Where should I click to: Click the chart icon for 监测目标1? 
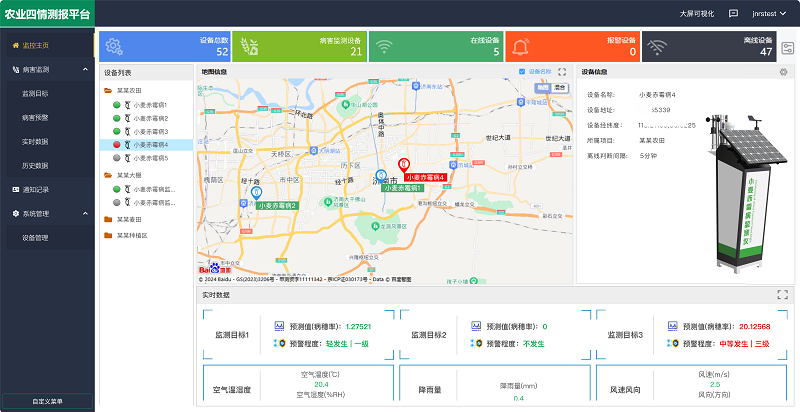point(280,326)
